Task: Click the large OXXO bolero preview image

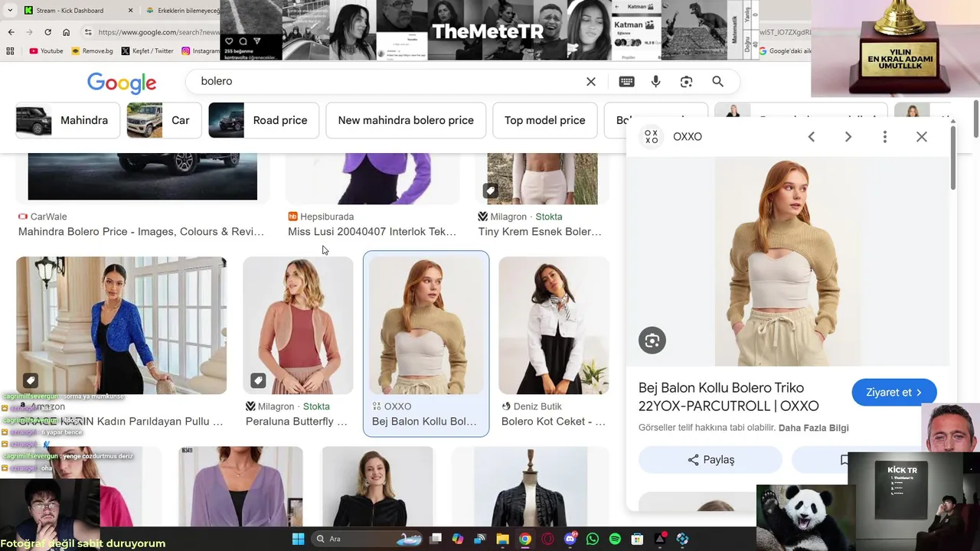Action: [x=788, y=262]
